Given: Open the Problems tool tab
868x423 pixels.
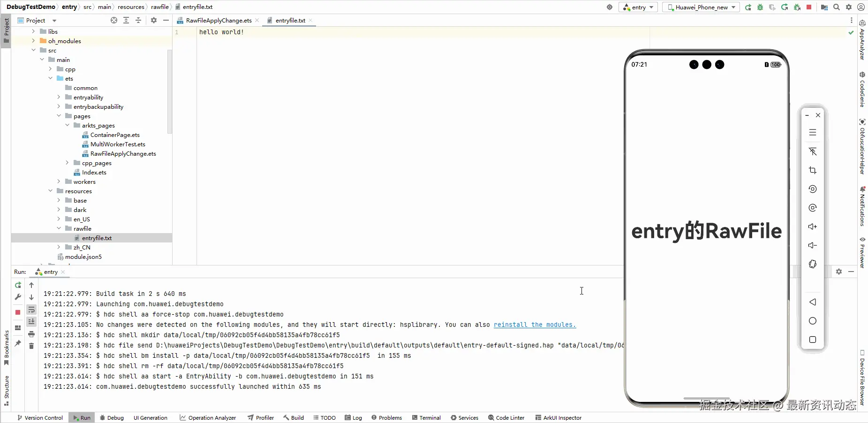Looking at the screenshot, I should (386, 417).
